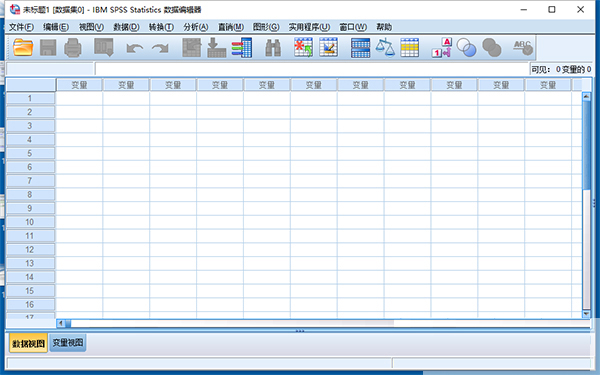Click the Open data document folder icon
Image resolution: width=600 pixels, height=375 pixels.
tap(23, 48)
